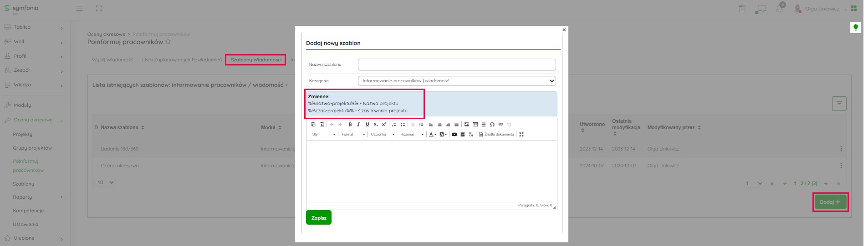Click the numbered list icon
The image size is (868, 246).
pyautogui.click(x=394, y=124)
